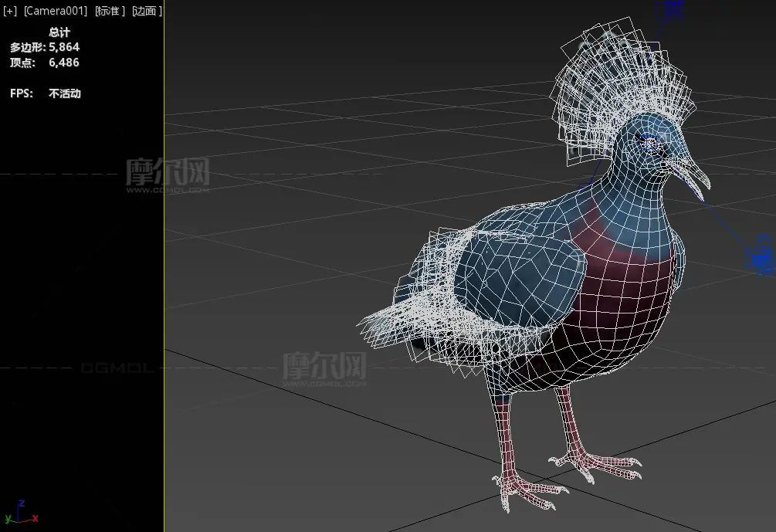776x532 pixels.
Task: Click the 多边形 polygon count 5,864
Action: [63, 47]
